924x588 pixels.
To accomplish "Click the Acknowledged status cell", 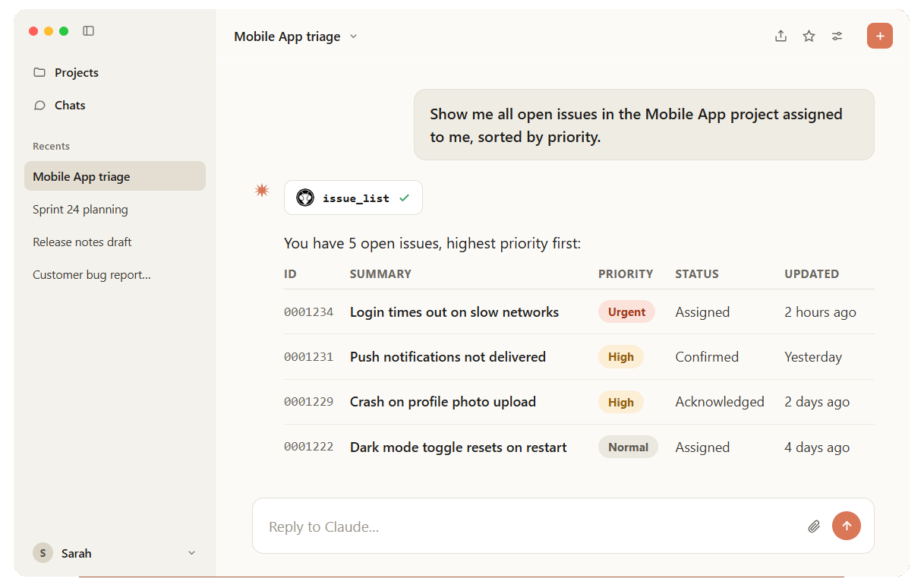I will coord(720,401).
